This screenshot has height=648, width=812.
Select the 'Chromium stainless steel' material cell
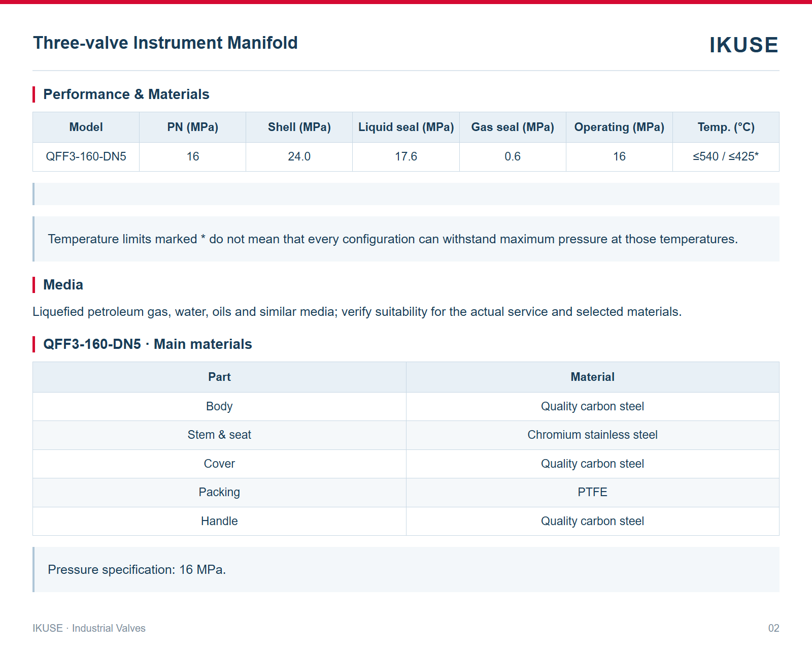593,435
